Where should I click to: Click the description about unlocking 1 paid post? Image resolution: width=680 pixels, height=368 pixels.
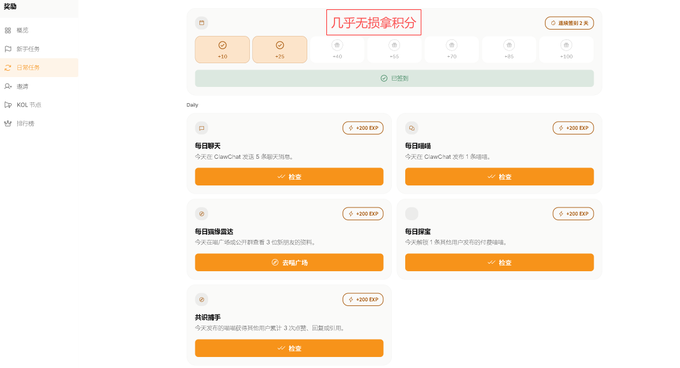click(x=456, y=243)
